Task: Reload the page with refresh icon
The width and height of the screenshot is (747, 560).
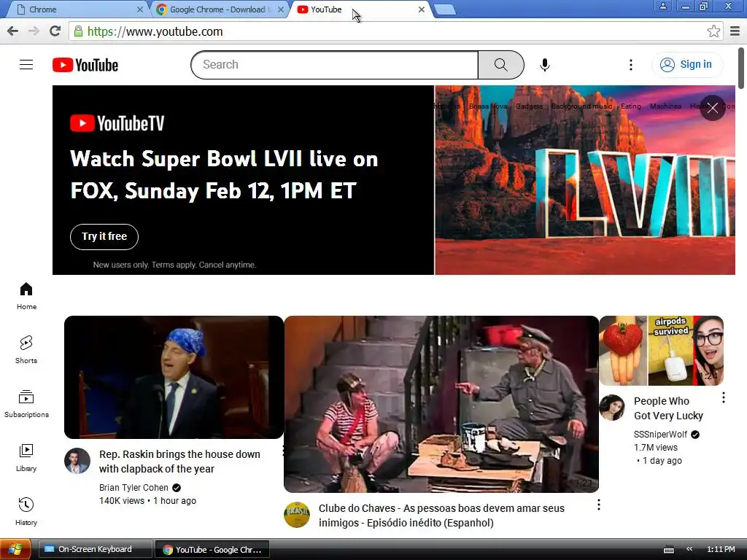Action: [55, 31]
